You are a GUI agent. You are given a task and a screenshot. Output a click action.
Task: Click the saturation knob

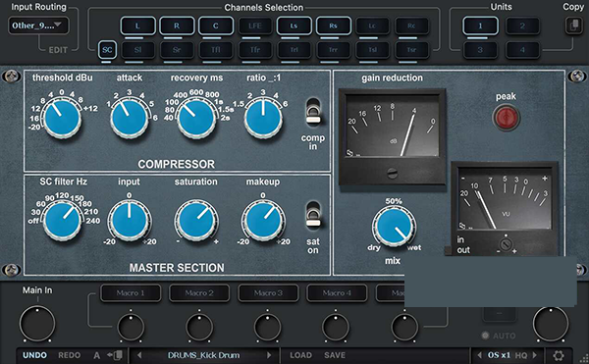(x=196, y=221)
